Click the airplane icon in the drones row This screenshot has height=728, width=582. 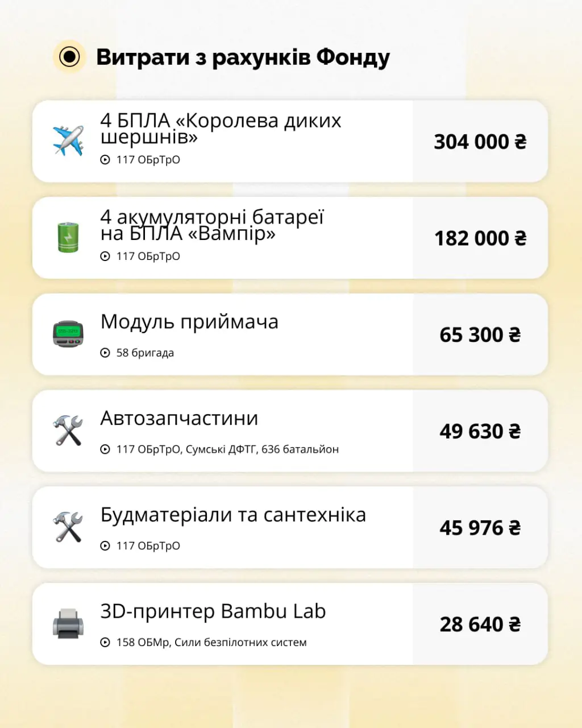[68, 142]
